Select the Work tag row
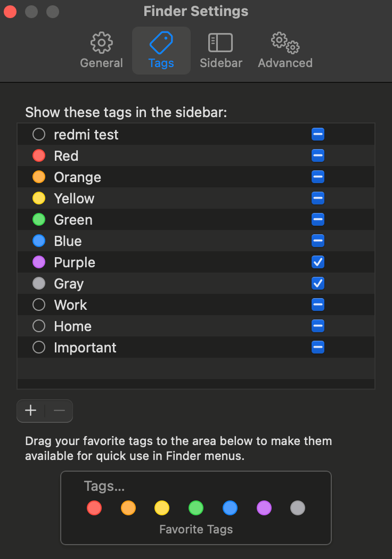 pyautogui.click(x=196, y=305)
